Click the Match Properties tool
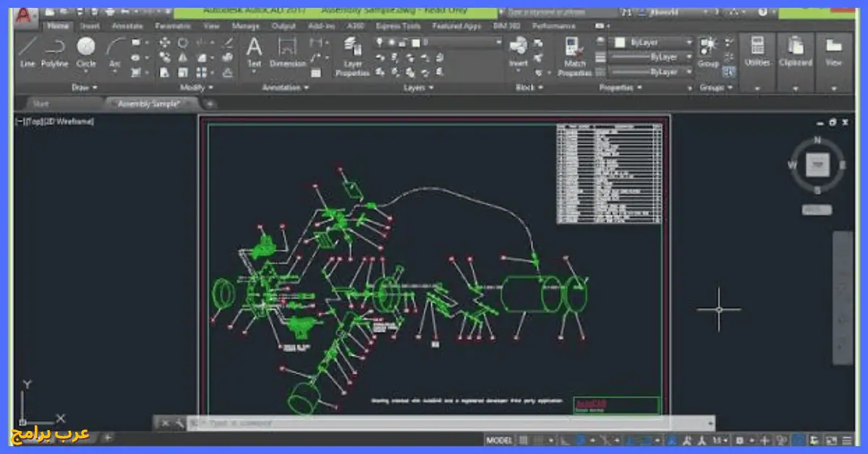The height and width of the screenshot is (454, 868). tap(575, 56)
